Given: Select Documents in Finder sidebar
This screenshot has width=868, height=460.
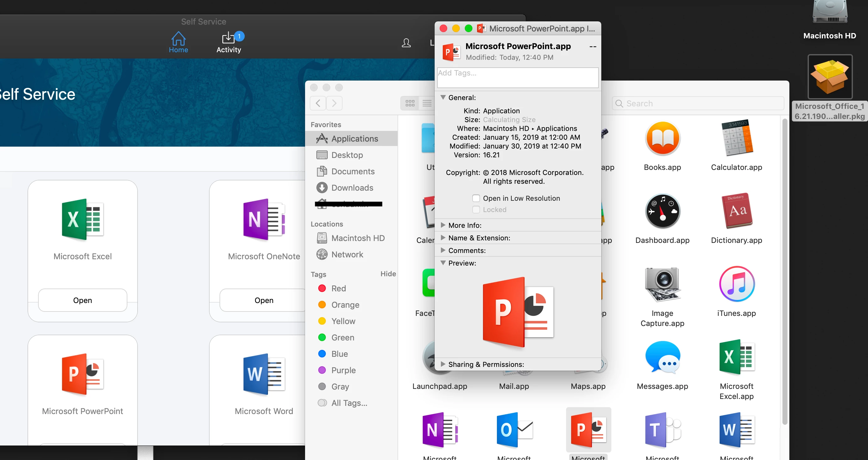Looking at the screenshot, I should coord(352,171).
